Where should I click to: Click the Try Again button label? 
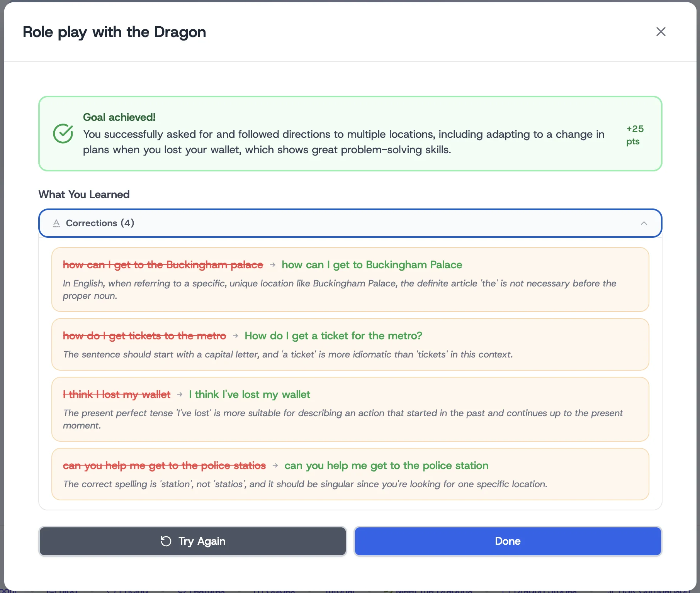[202, 541]
